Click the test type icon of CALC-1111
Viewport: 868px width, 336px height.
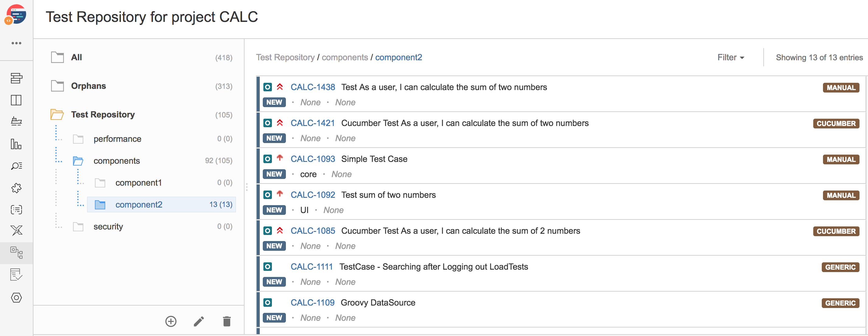(268, 267)
